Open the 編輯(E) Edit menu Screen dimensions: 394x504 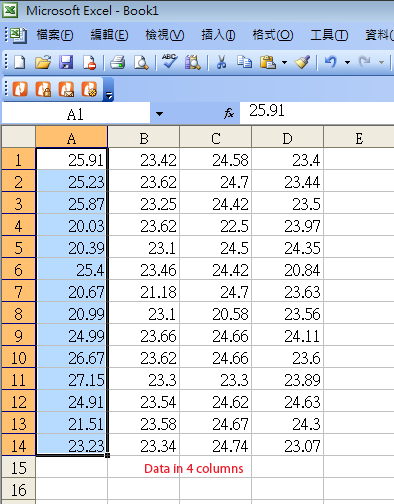pyautogui.click(x=109, y=35)
